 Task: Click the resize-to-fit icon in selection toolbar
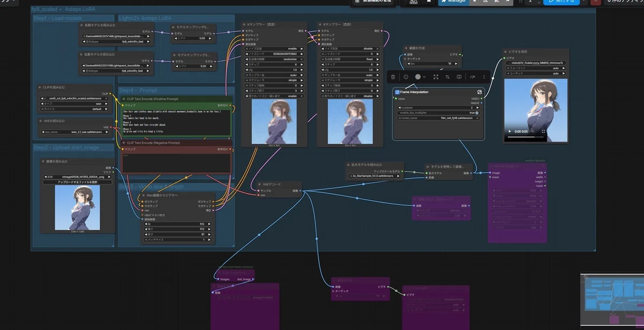(x=436, y=77)
